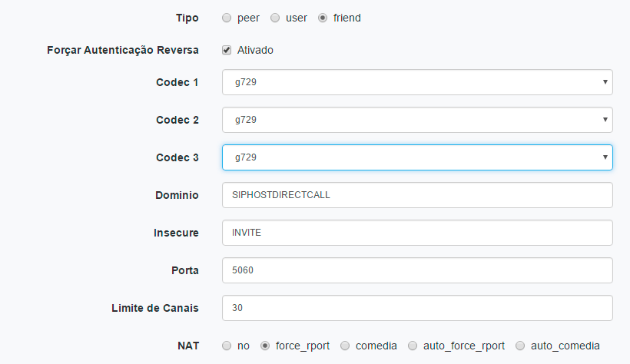
Task: Click the Codec 2 dropdown arrow
Action: pyautogui.click(x=605, y=119)
